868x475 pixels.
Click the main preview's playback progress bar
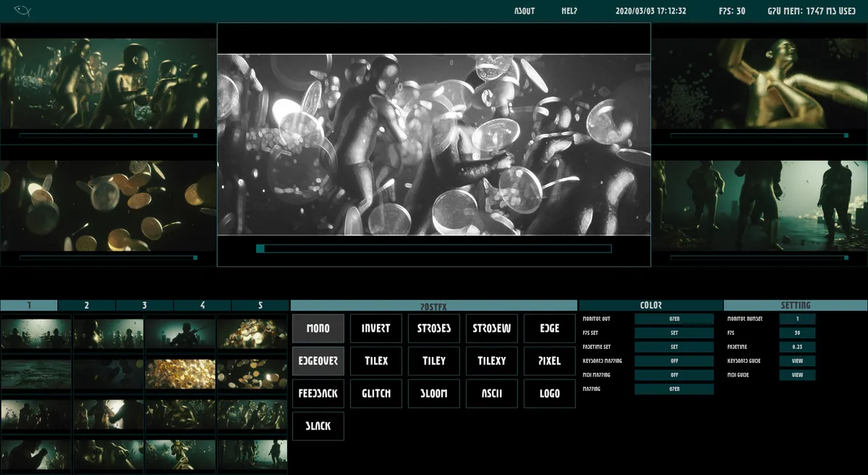coord(434,248)
